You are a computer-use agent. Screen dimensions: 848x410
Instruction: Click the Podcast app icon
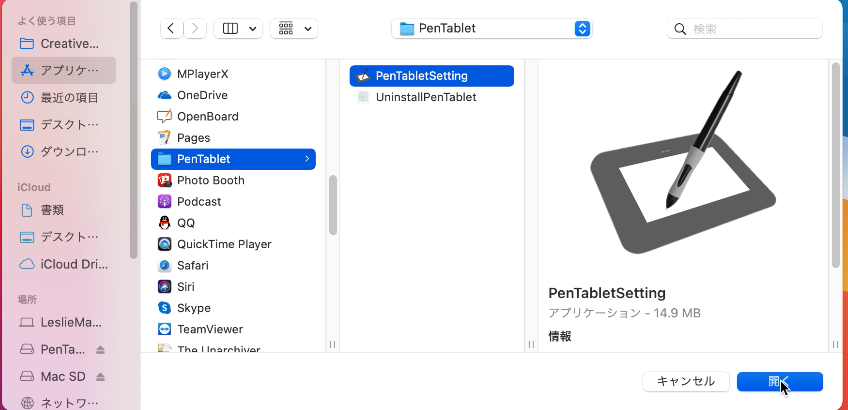(164, 202)
